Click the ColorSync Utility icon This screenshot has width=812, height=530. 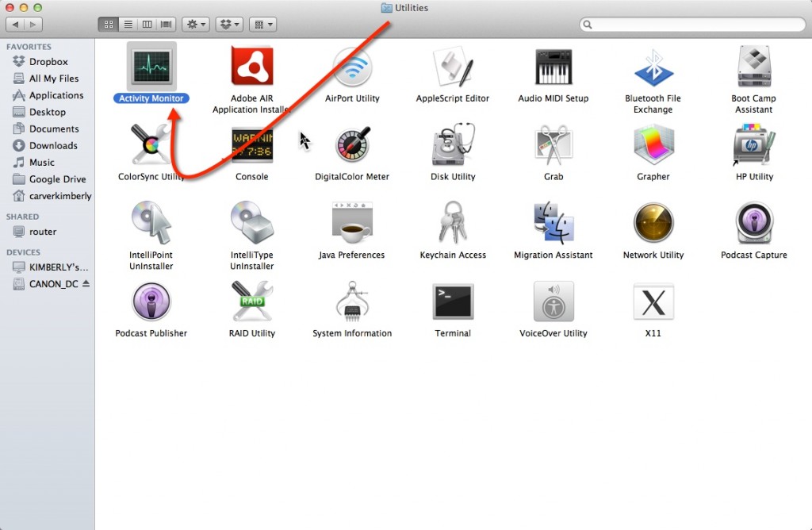(x=151, y=144)
